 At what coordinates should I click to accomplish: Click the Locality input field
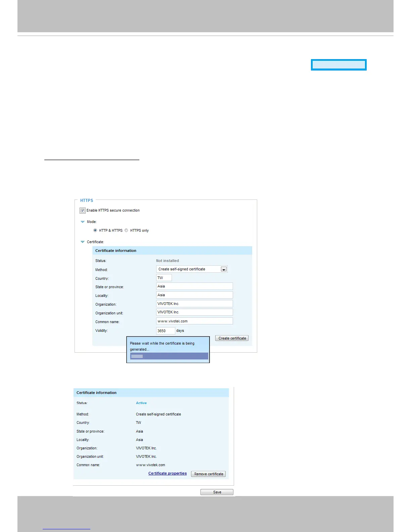[x=194, y=295]
